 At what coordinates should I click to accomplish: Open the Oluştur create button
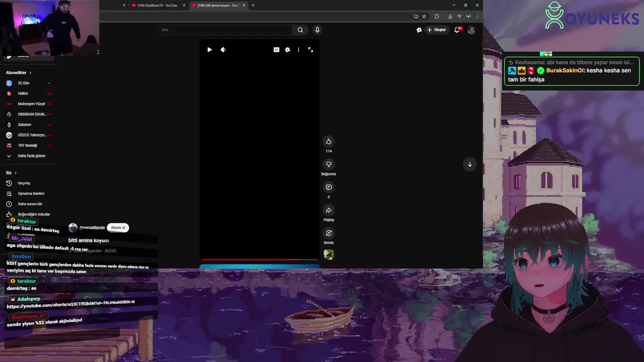436,30
